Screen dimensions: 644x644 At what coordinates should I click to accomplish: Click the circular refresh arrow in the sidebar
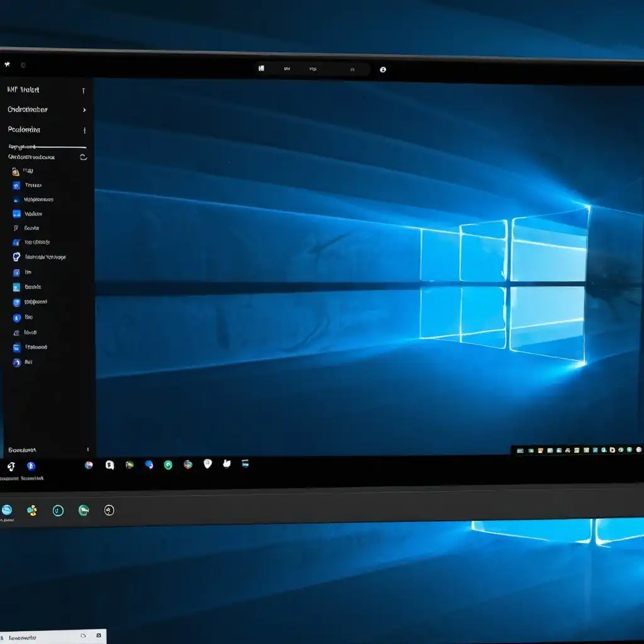coord(84,157)
